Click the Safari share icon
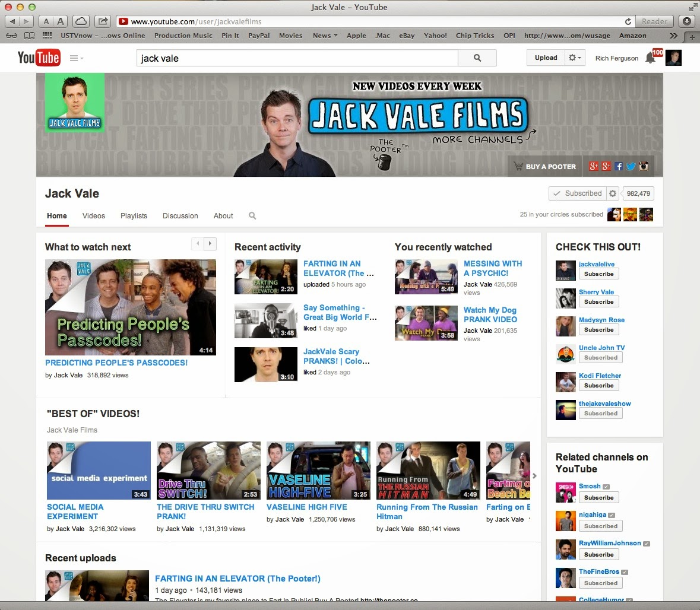This screenshot has height=610, width=700. click(x=103, y=21)
